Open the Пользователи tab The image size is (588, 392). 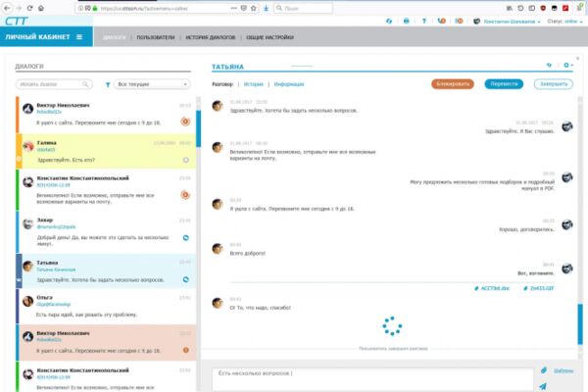pyautogui.click(x=155, y=37)
